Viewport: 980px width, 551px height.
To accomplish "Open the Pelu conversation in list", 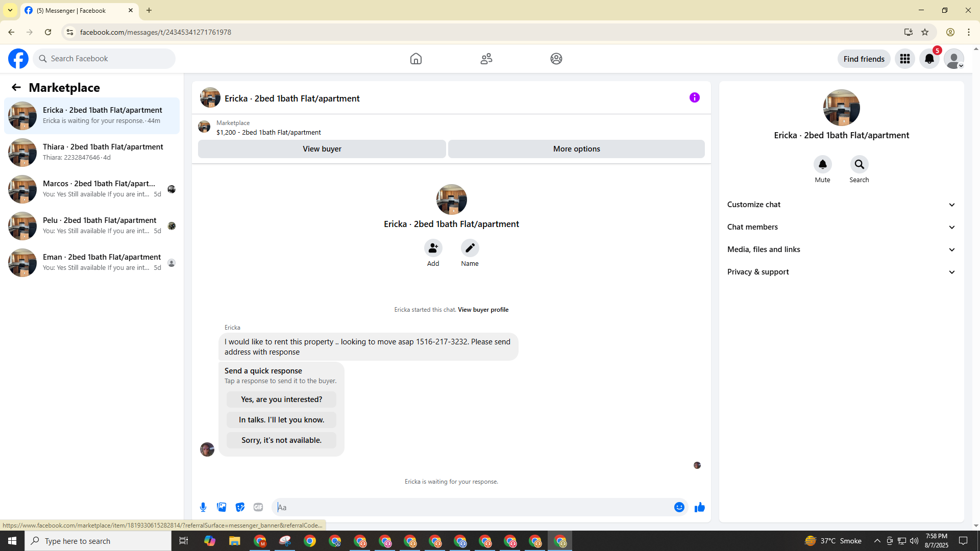I will 92,226.
